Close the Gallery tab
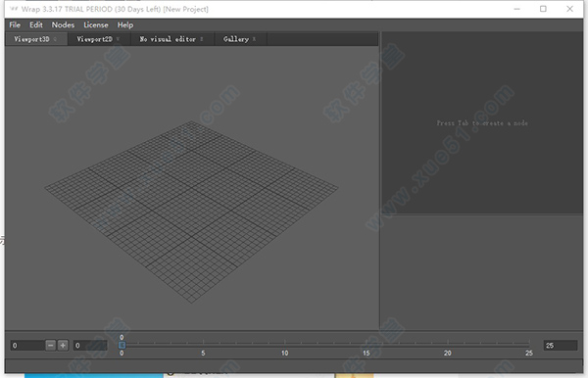 [x=254, y=39]
